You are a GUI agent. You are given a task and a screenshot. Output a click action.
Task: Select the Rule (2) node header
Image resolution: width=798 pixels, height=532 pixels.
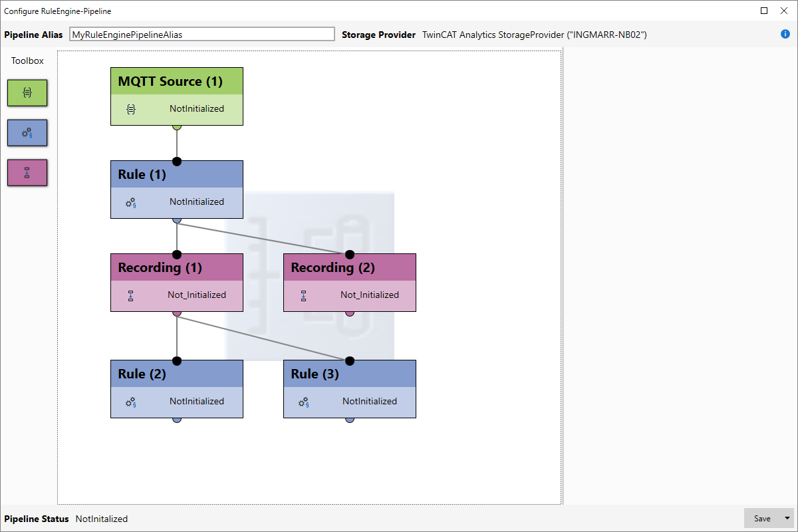point(177,374)
